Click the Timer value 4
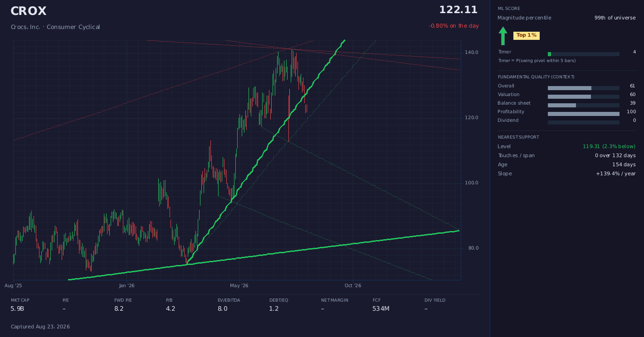The width and height of the screenshot is (644, 337). [x=634, y=52]
